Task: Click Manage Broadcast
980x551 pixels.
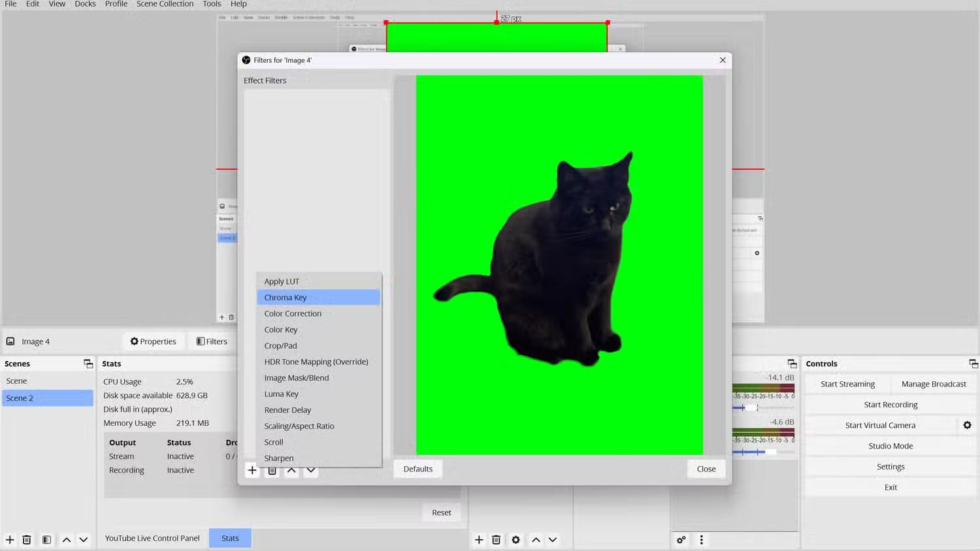Action: [x=934, y=384]
